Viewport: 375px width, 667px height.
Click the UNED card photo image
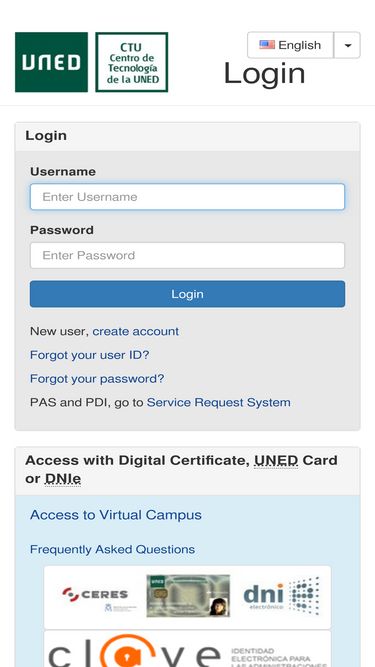pos(188,596)
